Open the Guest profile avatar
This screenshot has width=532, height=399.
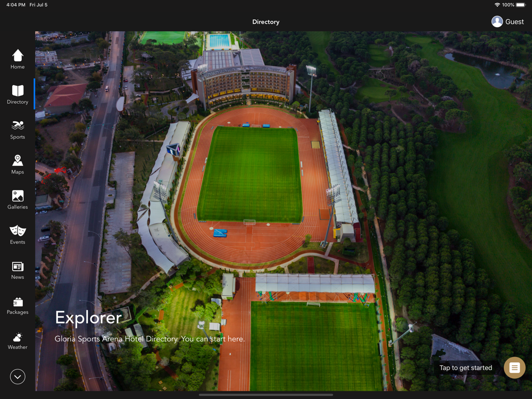pyautogui.click(x=497, y=22)
